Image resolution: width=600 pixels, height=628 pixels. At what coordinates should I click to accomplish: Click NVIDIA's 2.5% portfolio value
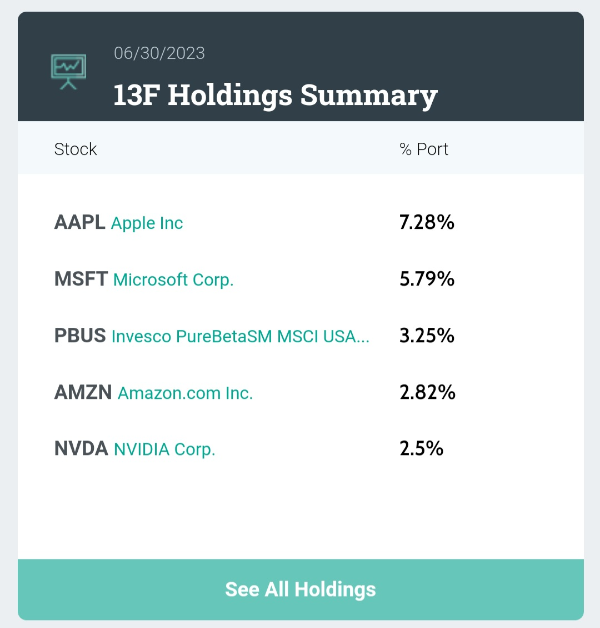tap(421, 449)
